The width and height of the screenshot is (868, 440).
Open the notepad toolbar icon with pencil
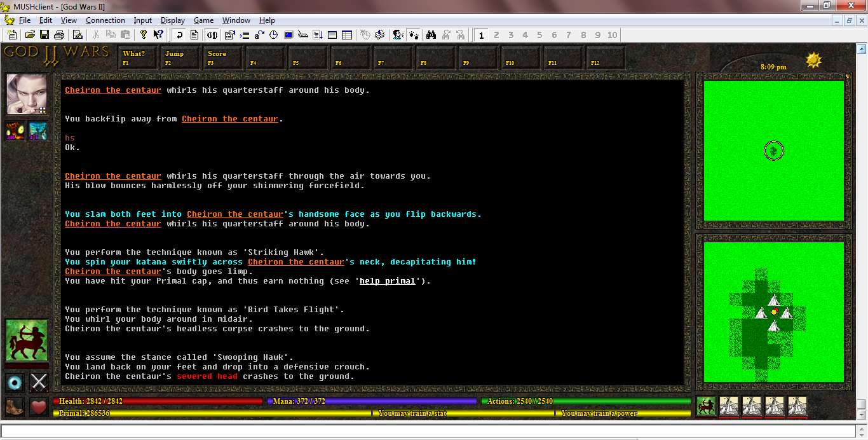point(78,35)
